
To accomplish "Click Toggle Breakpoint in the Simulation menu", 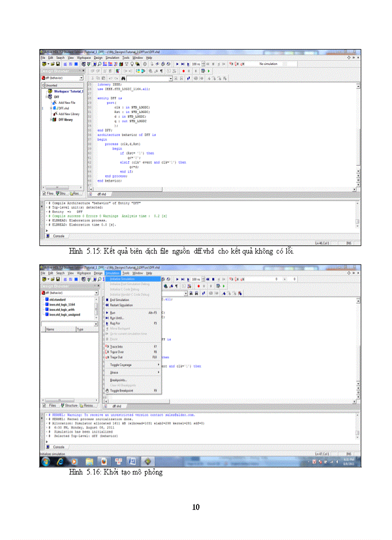I will [x=121, y=390].
